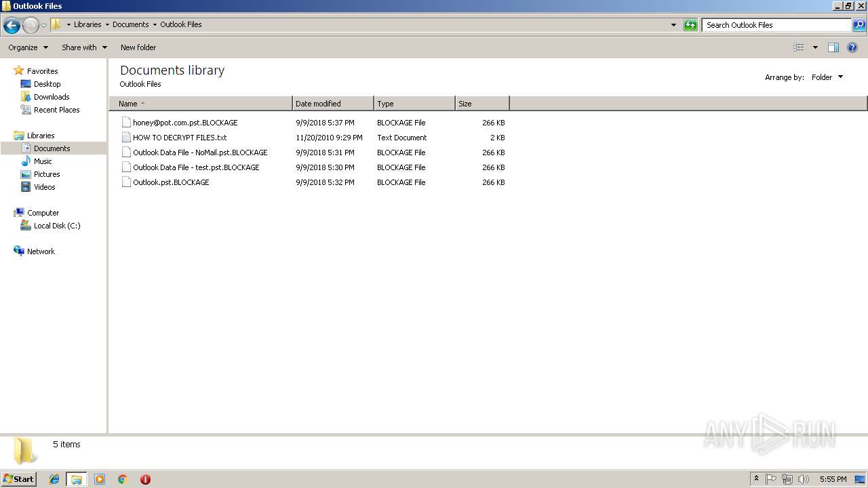Click the Favorites star icon
This screenshot has height=488, width=868.
(19, 70)
